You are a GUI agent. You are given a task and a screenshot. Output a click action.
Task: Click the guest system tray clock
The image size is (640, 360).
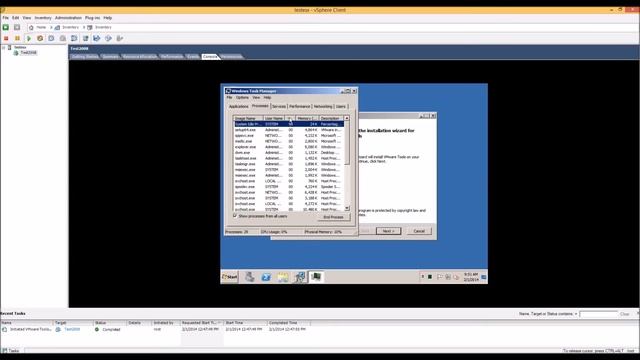point(471,277)
